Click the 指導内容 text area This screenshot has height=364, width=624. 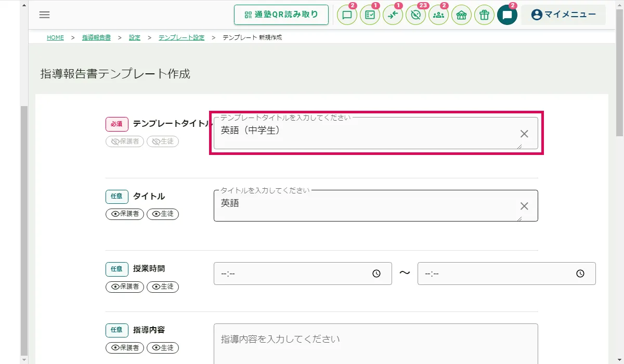coord(376,344)
